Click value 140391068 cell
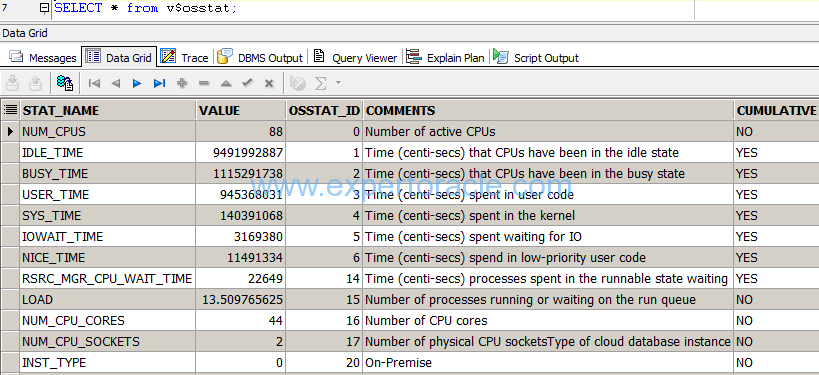819x375 pixels. pyautogui.click(x=241, y=216)
